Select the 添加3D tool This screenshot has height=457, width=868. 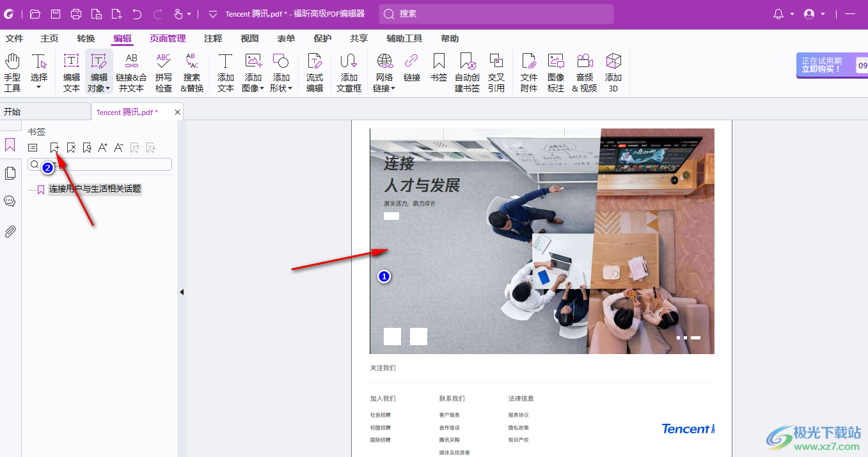(x=613, y=72)
